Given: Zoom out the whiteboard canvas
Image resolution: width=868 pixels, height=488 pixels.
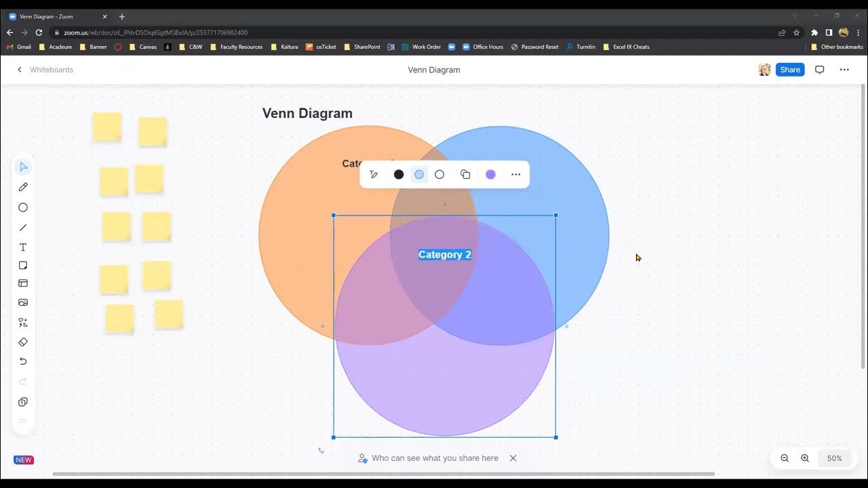Looking at the screenshot, I should (785, 458).
